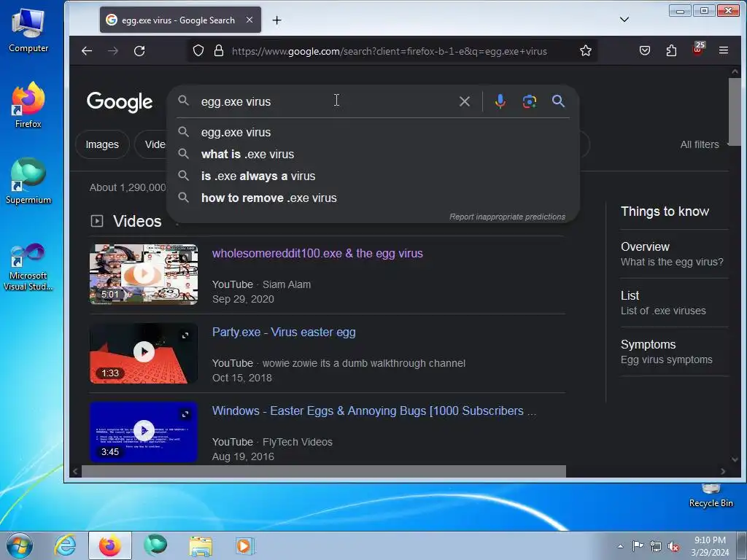Reload the current page
Image resolution: width=747 pixels, height=560 pixels.
139,51
